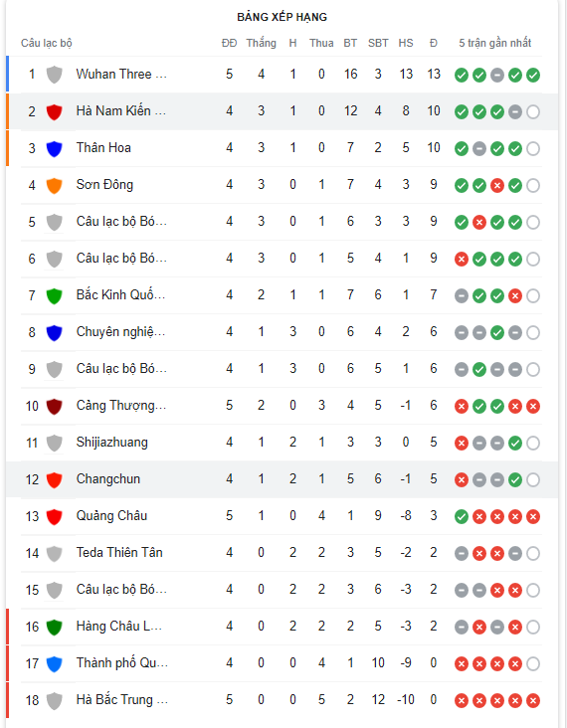567x728 pixels.
Task: Click the empty upcoming-match circle for Thân Hoa
Action: tap(533, 149)
